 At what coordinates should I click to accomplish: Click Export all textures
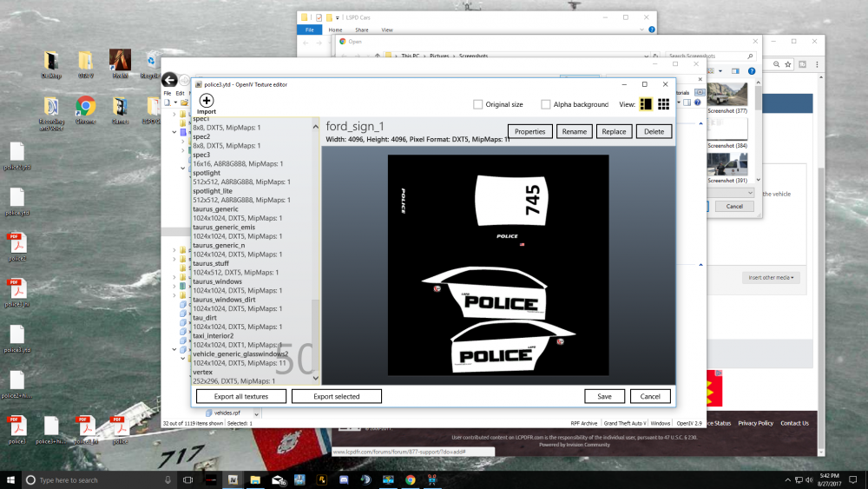pyautogui.click(x=240, y=397)
